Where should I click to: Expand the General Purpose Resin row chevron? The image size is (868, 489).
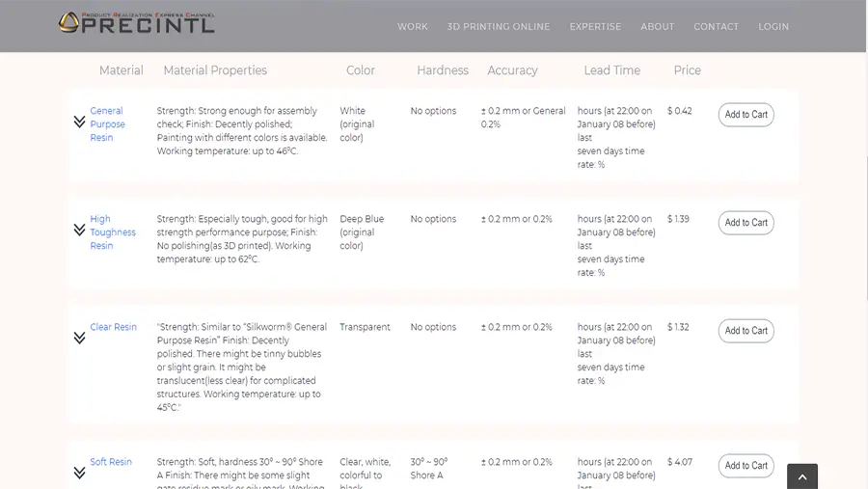point(79,122)
